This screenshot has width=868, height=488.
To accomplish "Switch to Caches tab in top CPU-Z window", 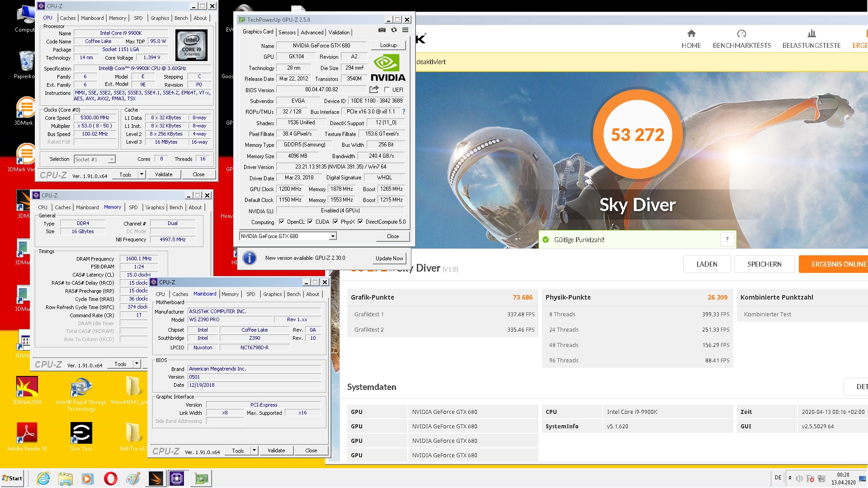I will [68, 18].
